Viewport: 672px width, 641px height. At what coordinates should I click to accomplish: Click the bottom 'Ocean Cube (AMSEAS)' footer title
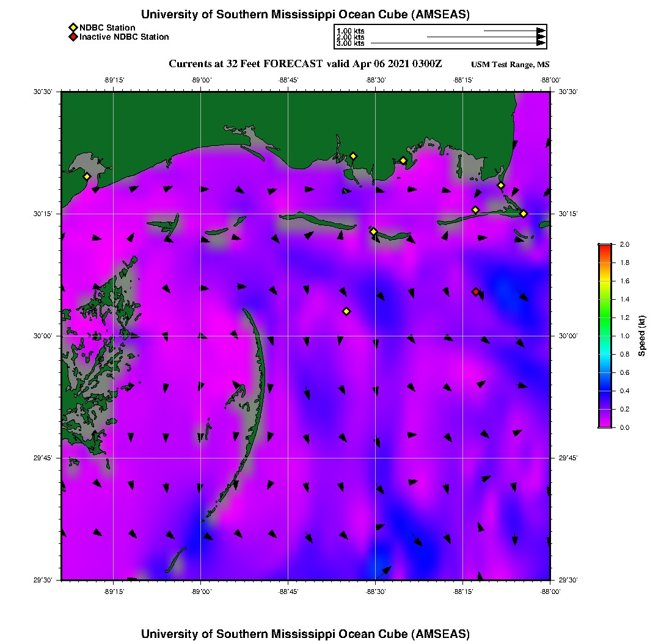pyautogui.click(x=305, y=634)
